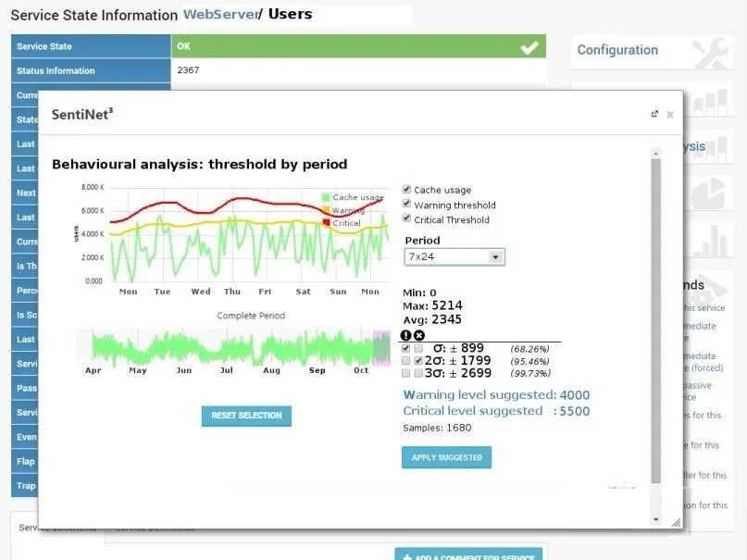The image size is (747, 560).
Task: Click the yellow Warning legend swatch
Action: click(x=327, y=210)
